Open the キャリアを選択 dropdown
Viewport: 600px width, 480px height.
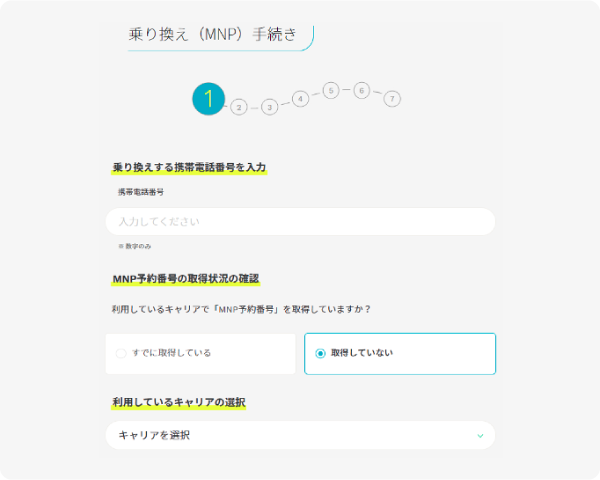300,436
